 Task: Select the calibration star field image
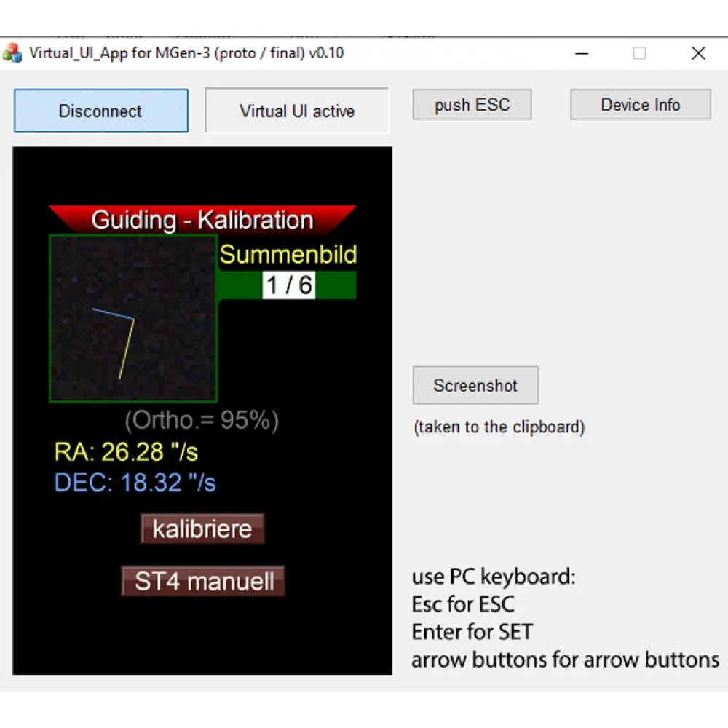pyautogui.click(x=133, y=318)
